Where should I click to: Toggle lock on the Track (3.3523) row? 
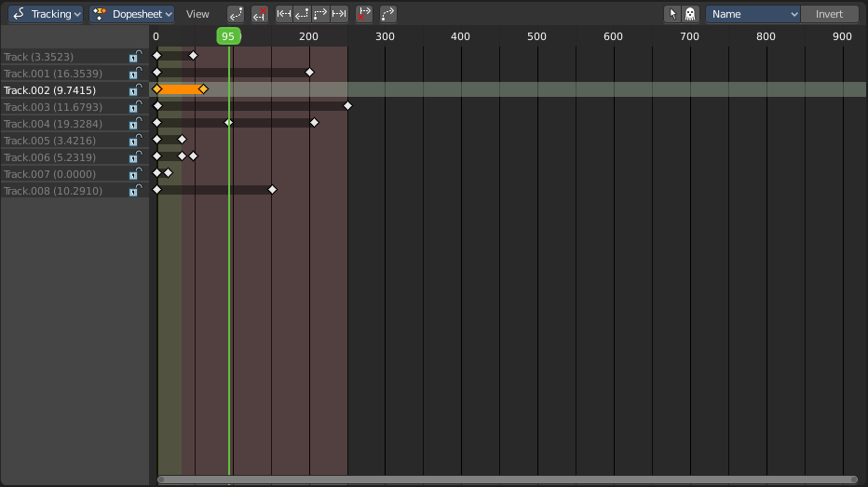tap(136, 57)
